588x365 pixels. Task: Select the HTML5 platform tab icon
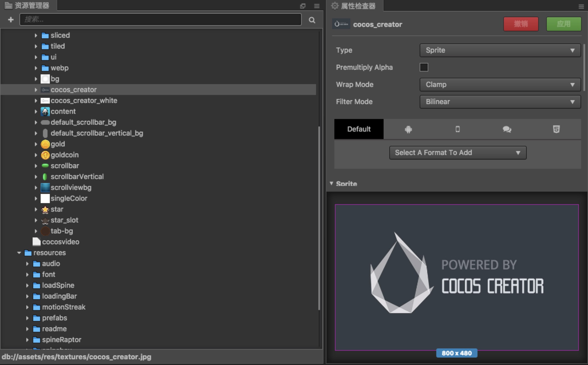click(x=556, y=129)
